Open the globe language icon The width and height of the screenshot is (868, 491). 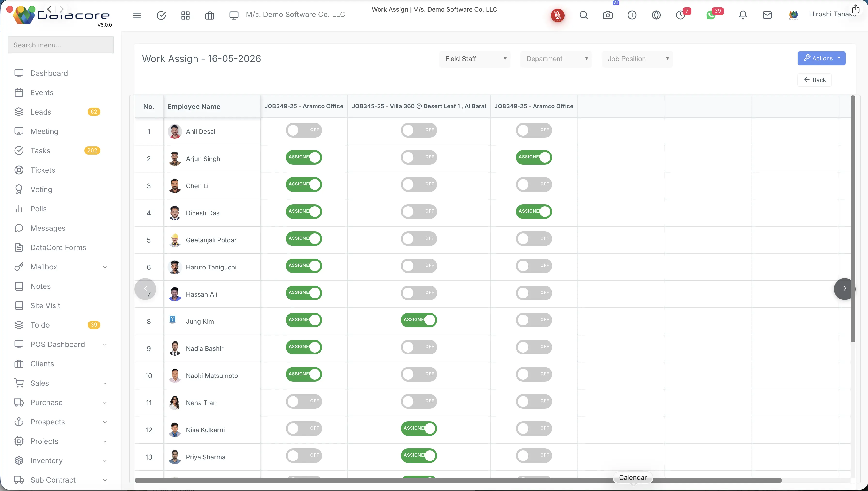[x=656, y=15]
